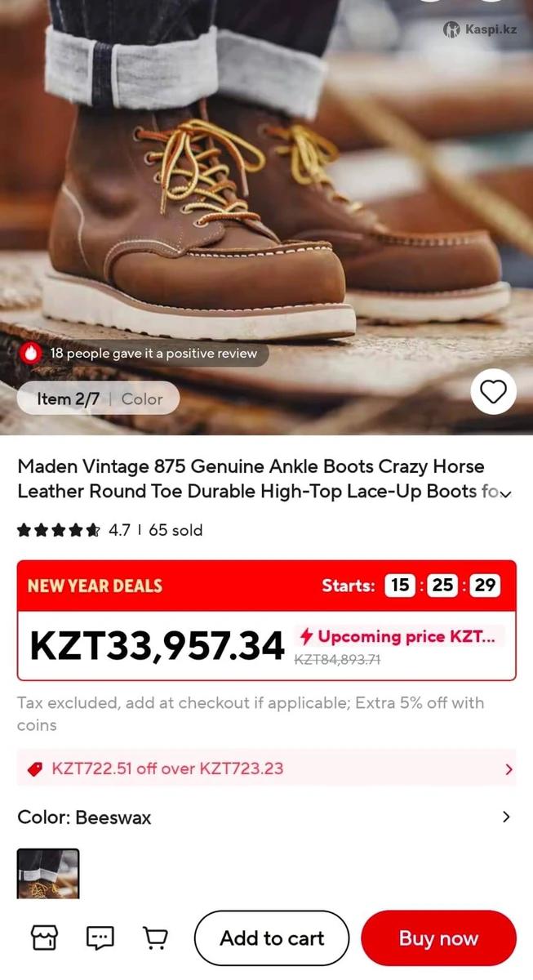
Task: Select the Item 2/7 image tab
Action: click(x=68, y=399)
